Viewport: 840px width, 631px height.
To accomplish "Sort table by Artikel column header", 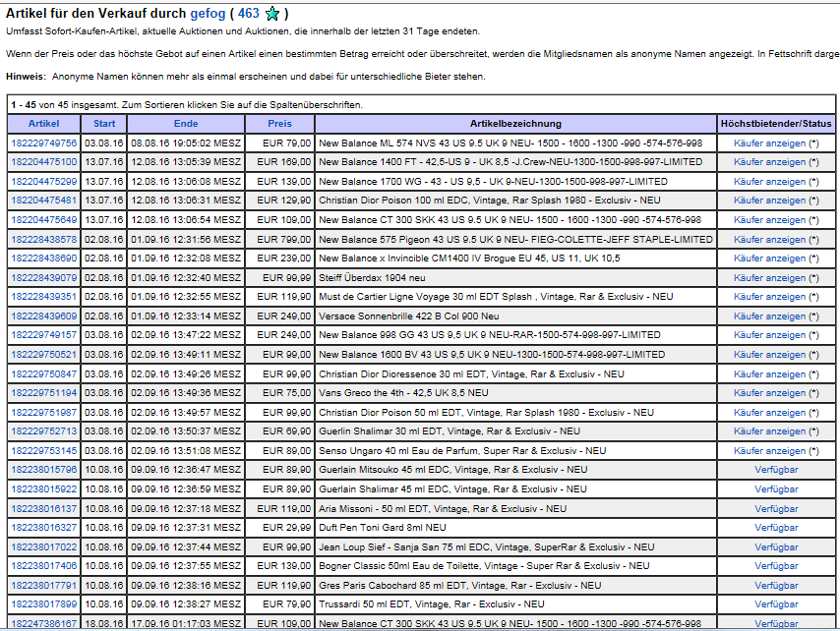I will pos(44,124).
